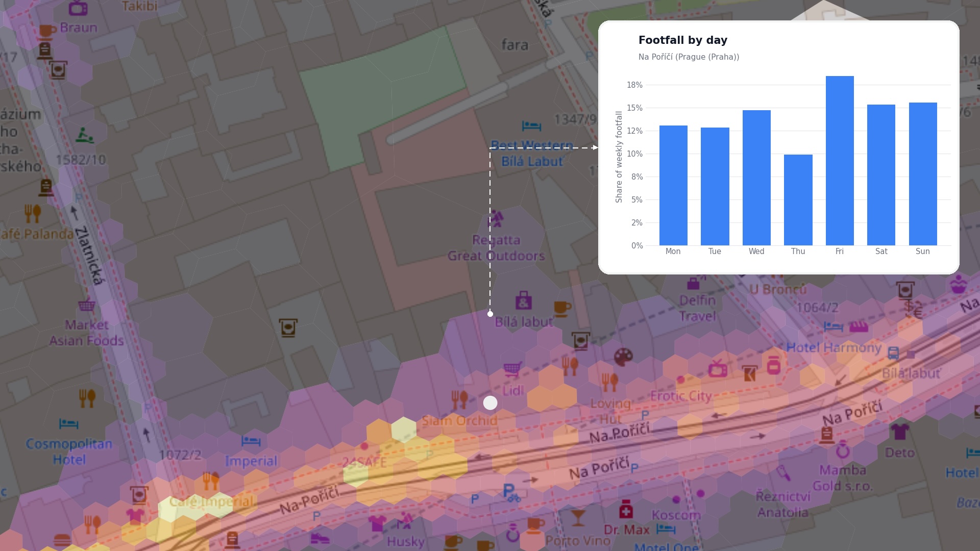This screenshot has width=980, height=551.
Task: Click the Thu bar in footfall chart
Action: click(x=798, y=200)
